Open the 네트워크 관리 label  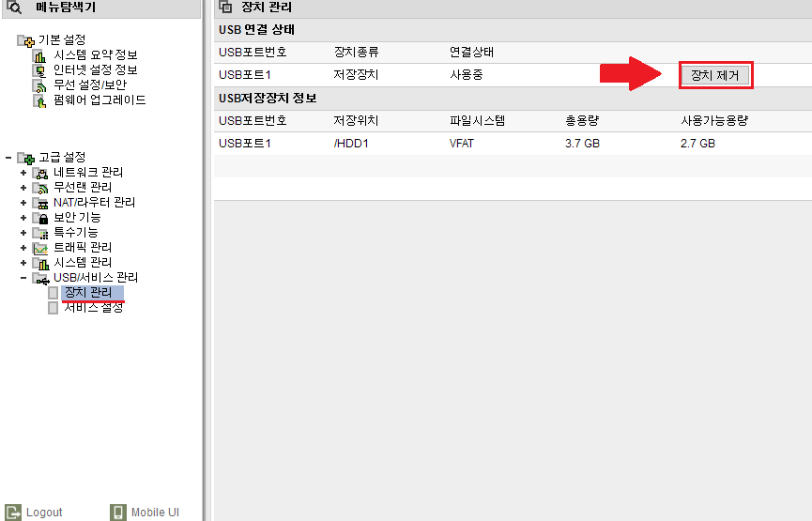point(88,173)
